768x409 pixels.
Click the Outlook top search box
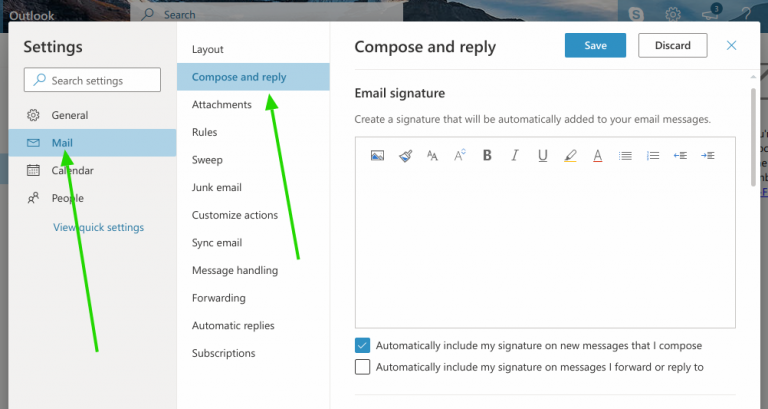pyautogui.click(x=267, y=14)
